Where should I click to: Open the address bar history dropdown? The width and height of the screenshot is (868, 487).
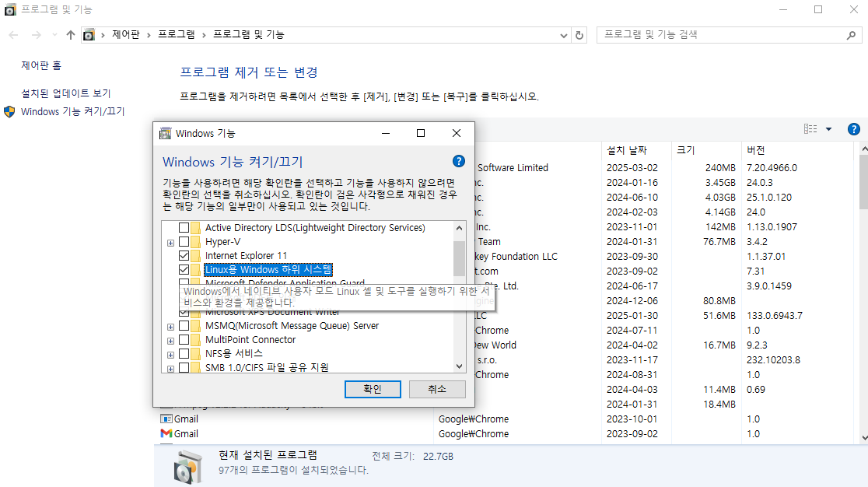564,36
